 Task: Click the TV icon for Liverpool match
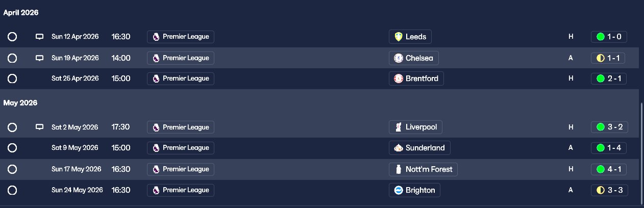point(39,127)
